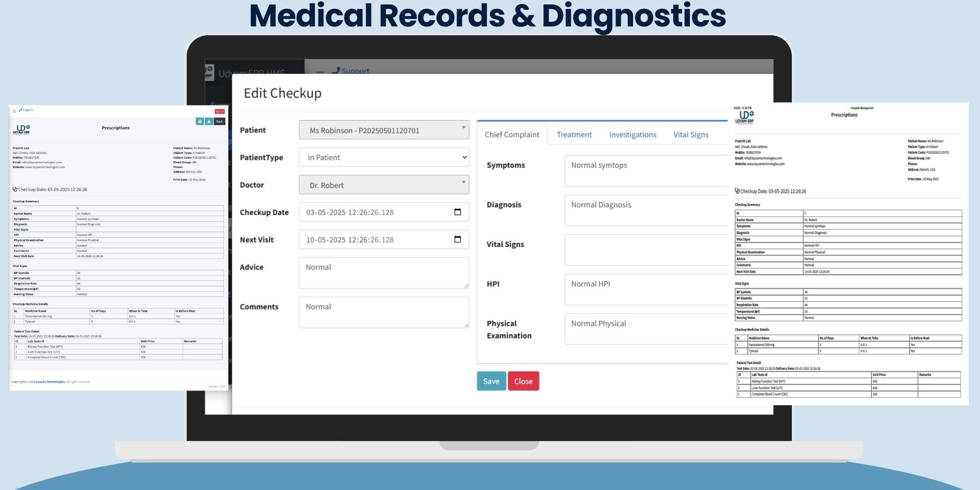Click the Back button on Prescriptions page
Viewport: 980px width, 490px height.
pyautogui.click(x=220, y=121)
